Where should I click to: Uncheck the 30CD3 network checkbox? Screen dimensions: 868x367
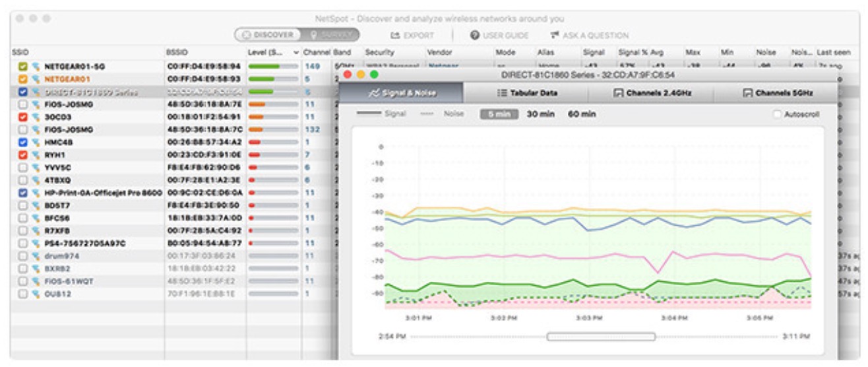coord(22,117)
